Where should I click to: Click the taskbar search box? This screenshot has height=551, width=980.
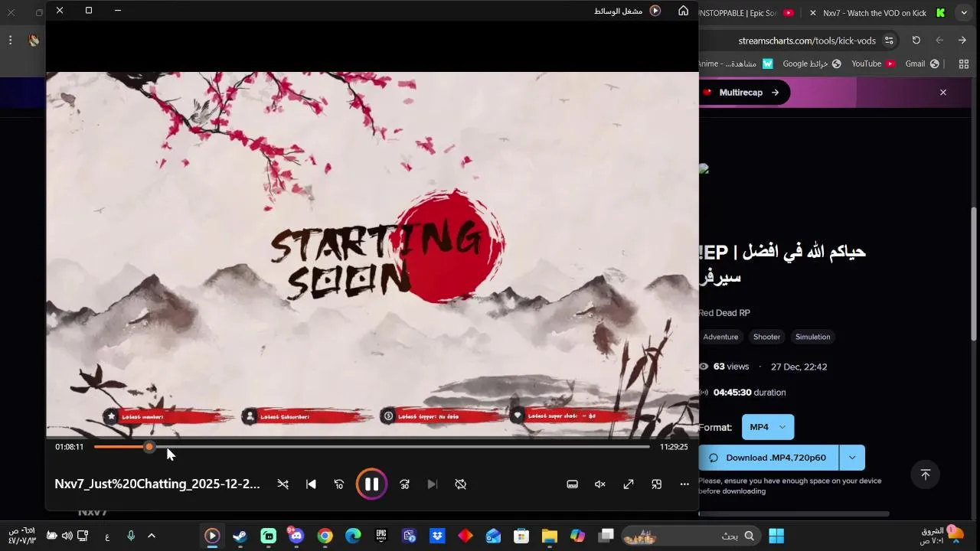pyautogui.click(x=692, y=536)
